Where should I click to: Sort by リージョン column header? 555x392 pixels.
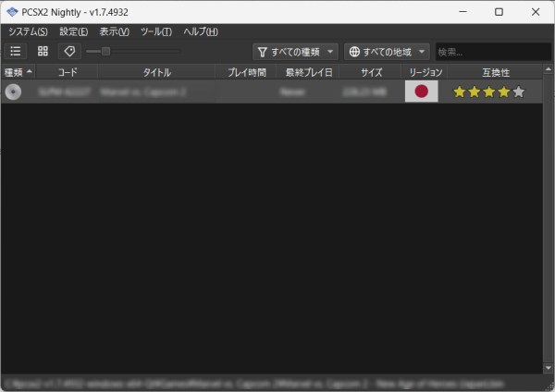425,72
